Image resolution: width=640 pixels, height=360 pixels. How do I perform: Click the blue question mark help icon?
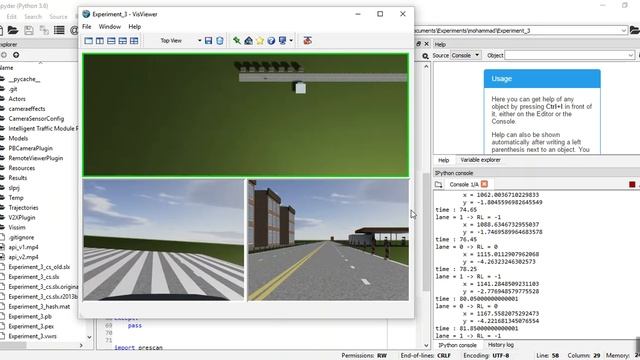(271, 41)
